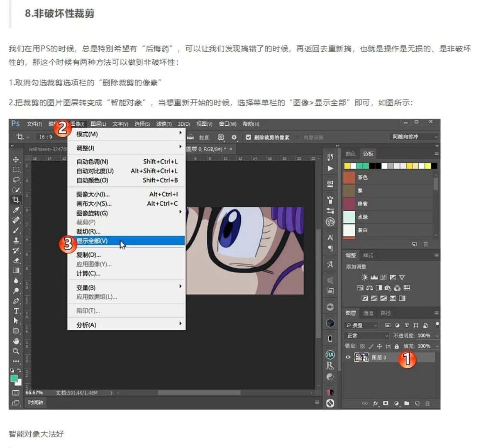Select the Pen tool
481x448 pixels.
tap(16, 301)
